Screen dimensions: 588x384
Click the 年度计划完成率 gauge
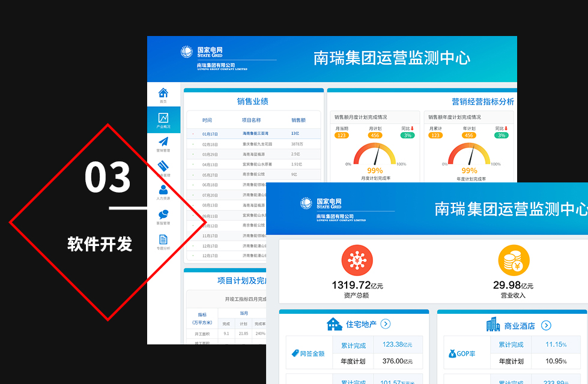469,154
